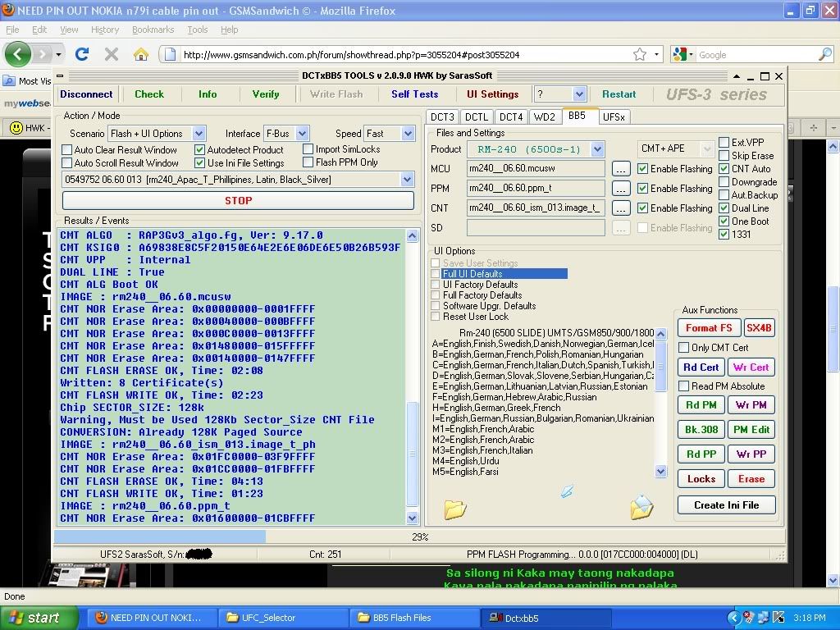Click Rd Cert button
The image size is (840, 630).
(x=701, y=367)
